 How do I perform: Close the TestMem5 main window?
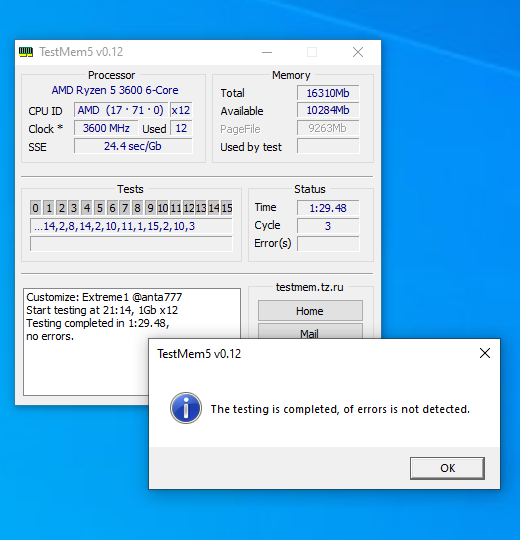pyautogui.click(x=358, y=52)
